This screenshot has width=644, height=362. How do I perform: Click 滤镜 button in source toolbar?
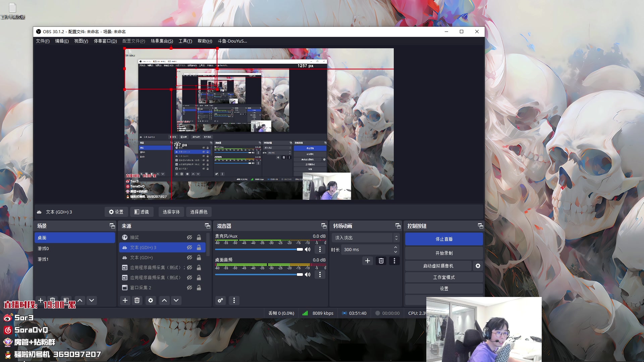point(142,212)
